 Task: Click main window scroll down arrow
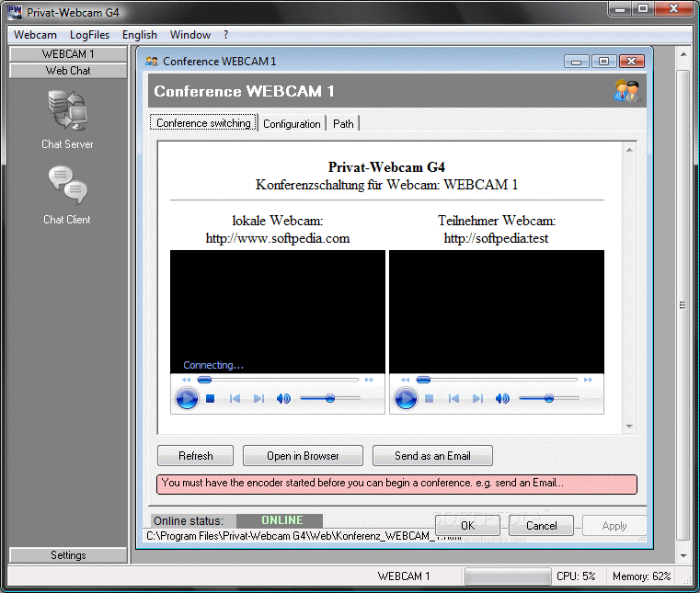click(x=683, y=556)
